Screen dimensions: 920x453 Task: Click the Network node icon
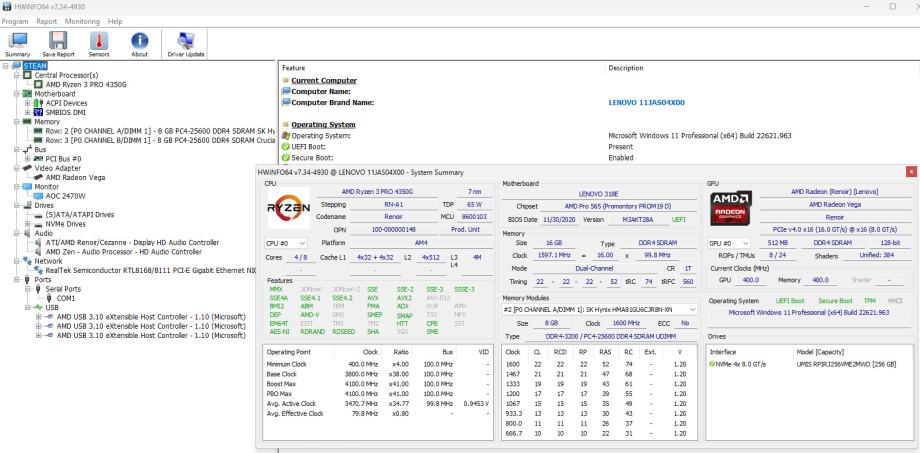tap(28, 261)
